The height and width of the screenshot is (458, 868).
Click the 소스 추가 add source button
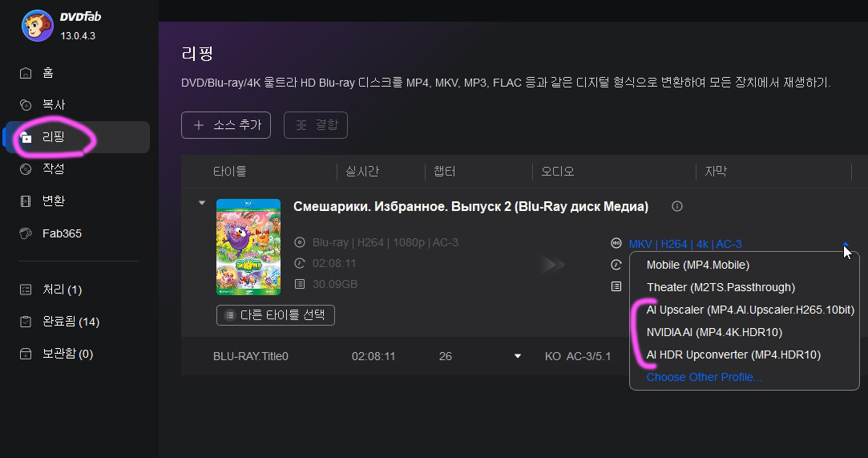[x=226, y=125]
